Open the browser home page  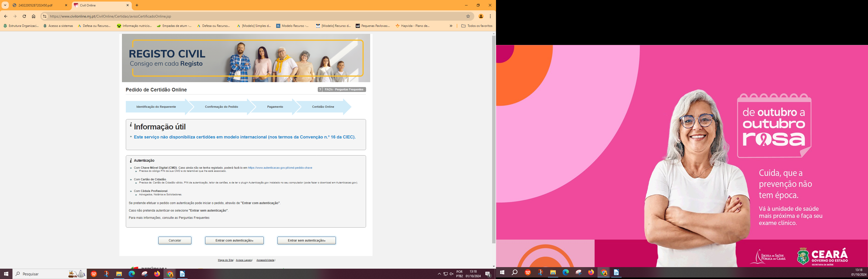[x=34, y=16]
